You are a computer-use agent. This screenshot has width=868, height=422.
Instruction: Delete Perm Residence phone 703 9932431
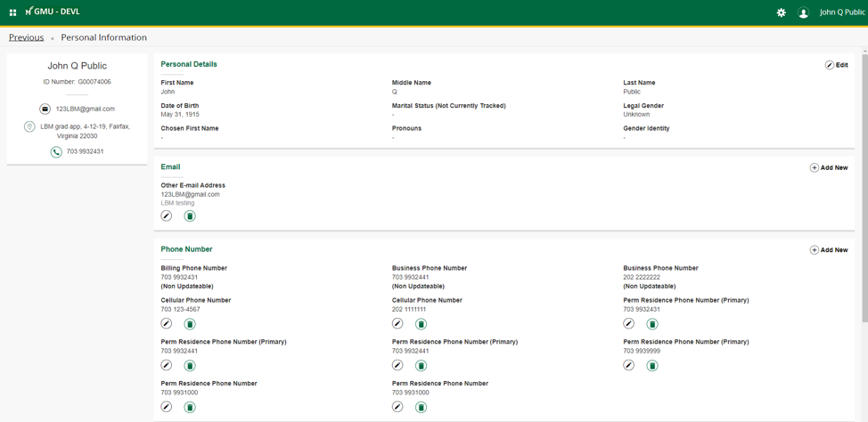click(x=652, y=324)
